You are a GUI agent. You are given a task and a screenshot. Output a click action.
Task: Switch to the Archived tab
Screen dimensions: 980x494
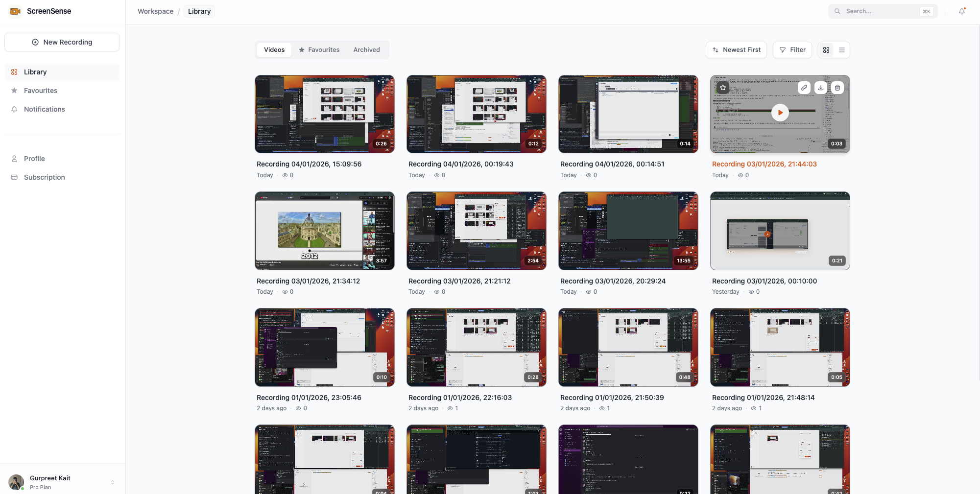[x=366, y=49]
